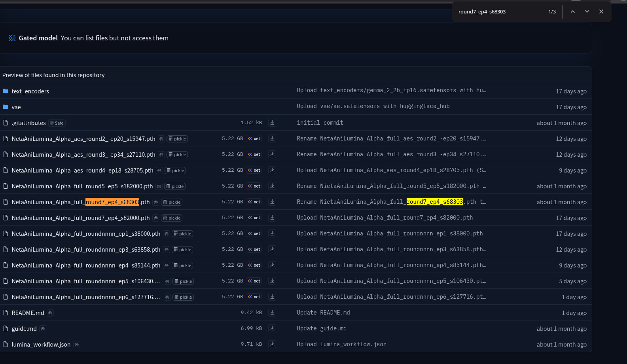The height and width of the screenshot is (364, 627).
Task: Download roundnnnn_ep1_s38000.pth file
Action: point(272,233)
